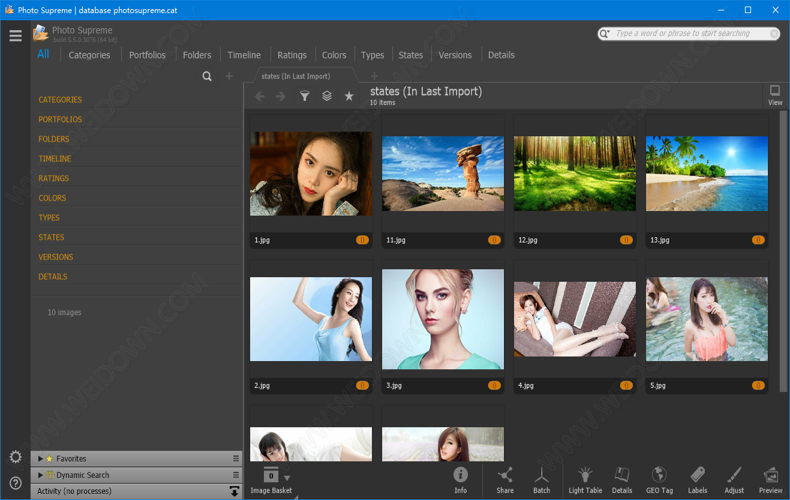Clear the search field with X icon
790x500 pixels.
774,34
